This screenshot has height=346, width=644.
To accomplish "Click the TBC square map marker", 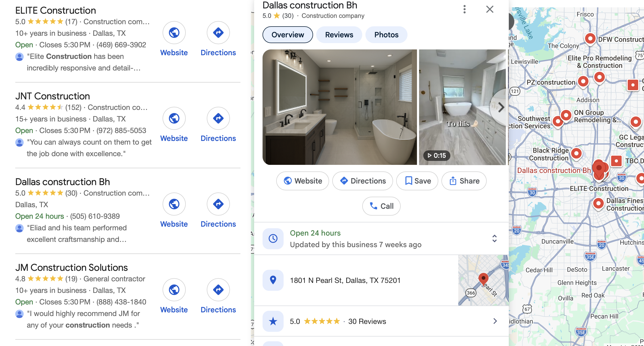I will point(616,161).
